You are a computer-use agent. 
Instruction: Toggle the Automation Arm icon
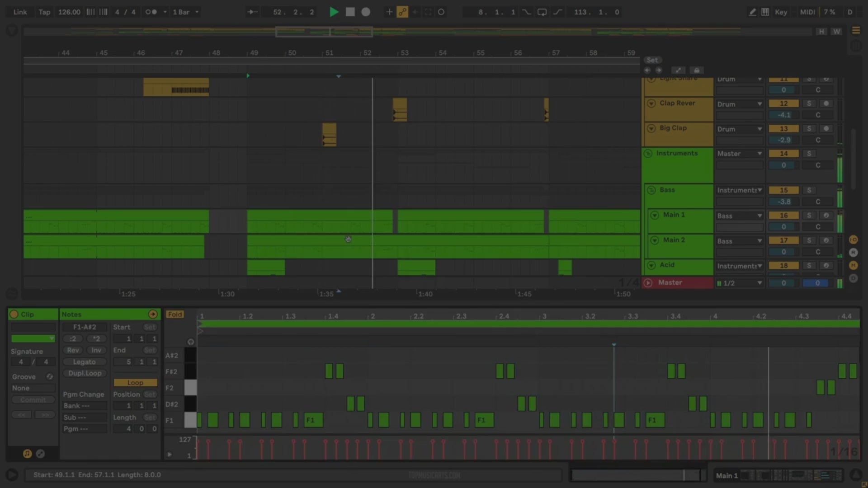tap(402, 12)
